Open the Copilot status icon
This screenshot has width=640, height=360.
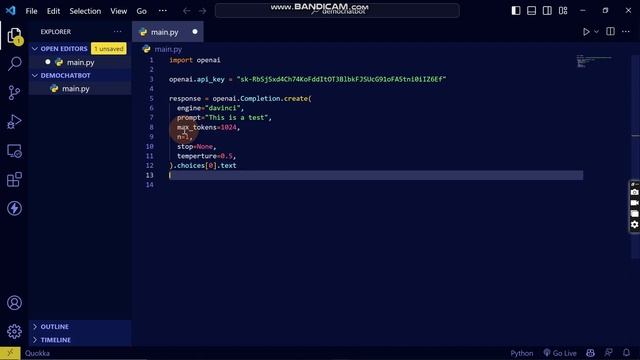click(590, 353)
